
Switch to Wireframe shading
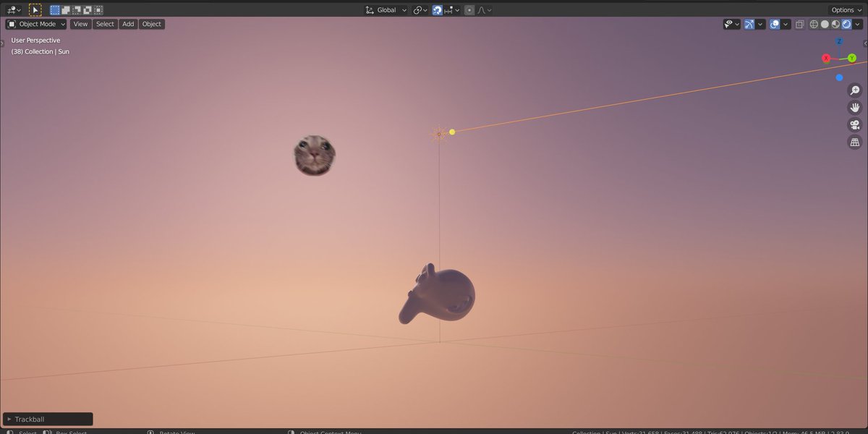pyautogui.click(x=814, y=24)
